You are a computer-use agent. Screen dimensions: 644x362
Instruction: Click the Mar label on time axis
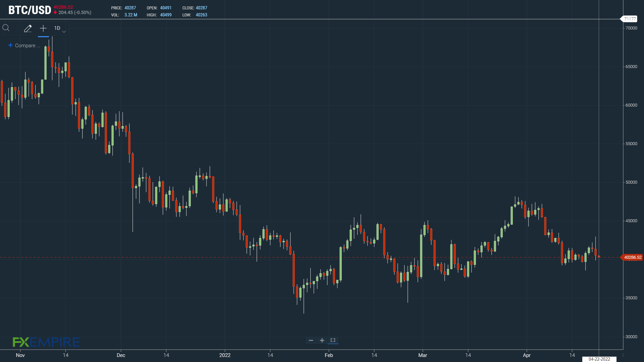click(x=423, y=355)
